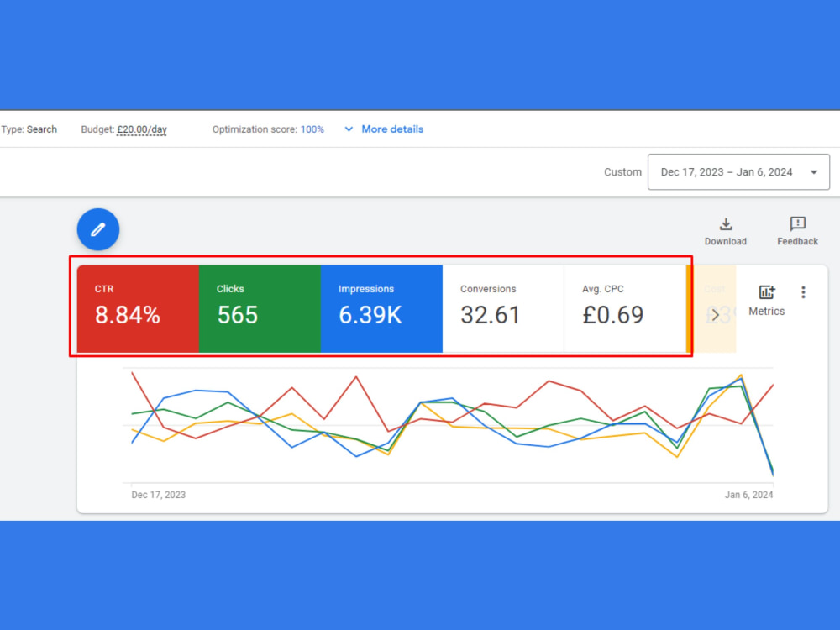840x630 pixels.
Task: Click the Dec 17, 2023 axis label
Action: coord(159,495)
